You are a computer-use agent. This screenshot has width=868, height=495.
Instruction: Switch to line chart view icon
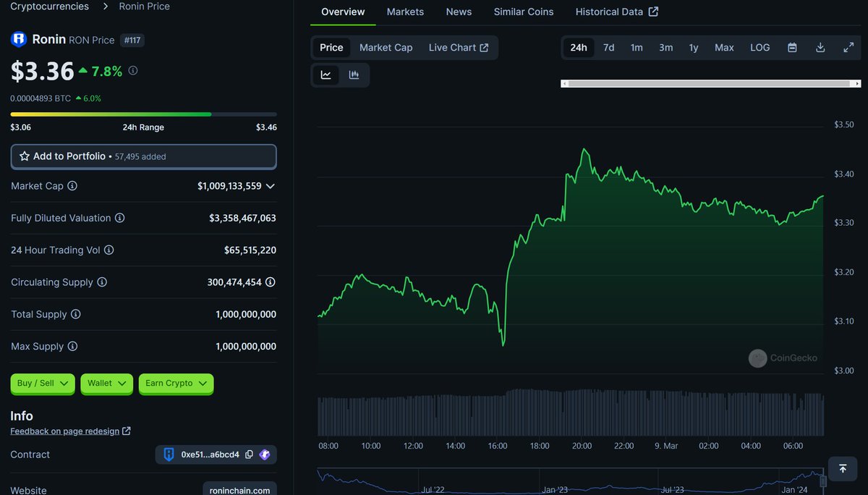pyautogui.click(x=326, y=75)
